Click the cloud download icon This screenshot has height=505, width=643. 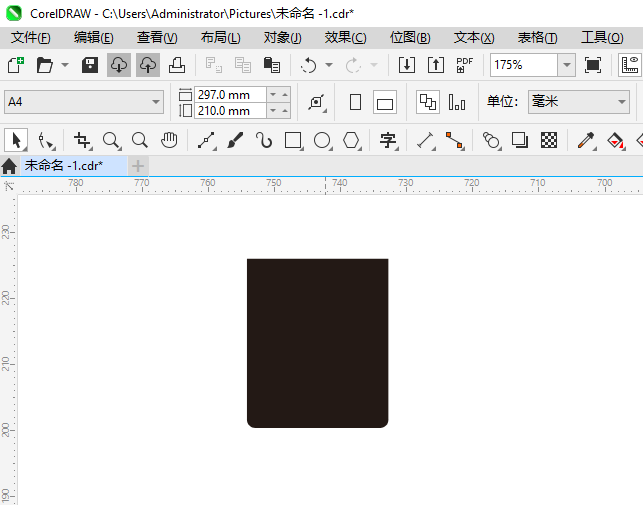[119, 65]
